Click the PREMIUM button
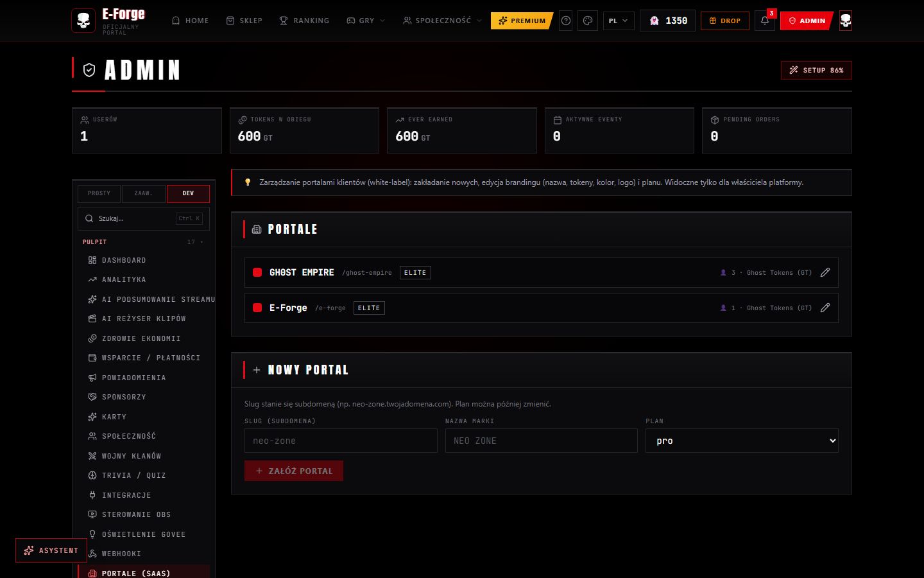924x578 pixels. coord(522,21)
